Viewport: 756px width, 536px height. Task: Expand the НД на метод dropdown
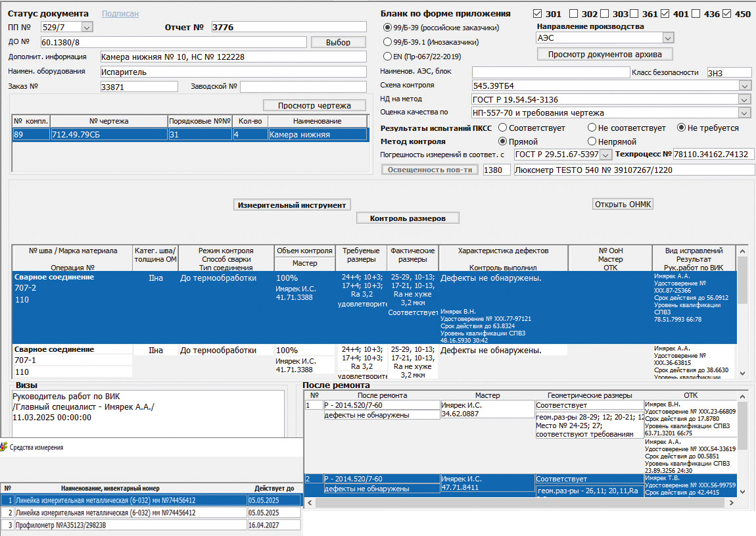[744, 99]
